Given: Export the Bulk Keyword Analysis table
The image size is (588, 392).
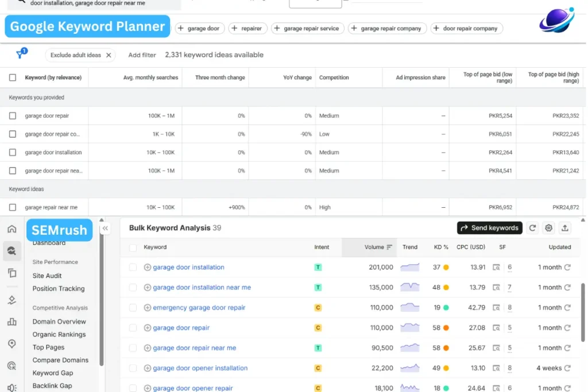Looking at the screenshot, I should [x=565, y=228].
